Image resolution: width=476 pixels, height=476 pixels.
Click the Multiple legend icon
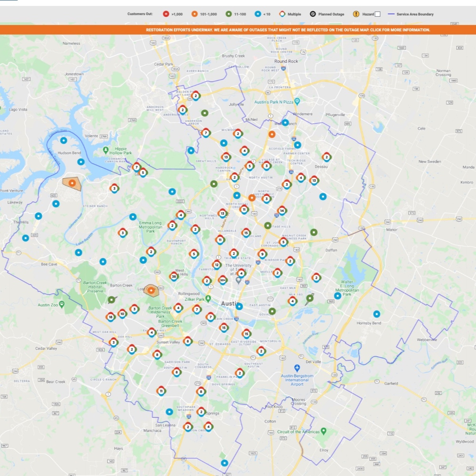point(282,14)
